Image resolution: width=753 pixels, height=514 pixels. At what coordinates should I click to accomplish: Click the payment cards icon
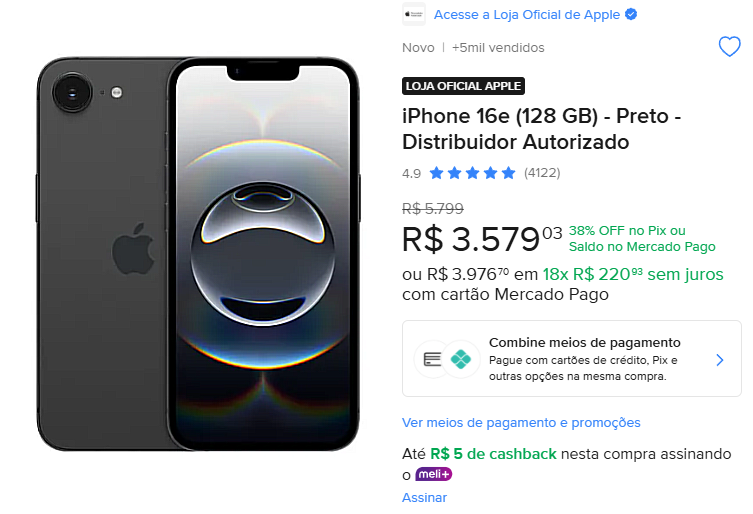[434, 359]
